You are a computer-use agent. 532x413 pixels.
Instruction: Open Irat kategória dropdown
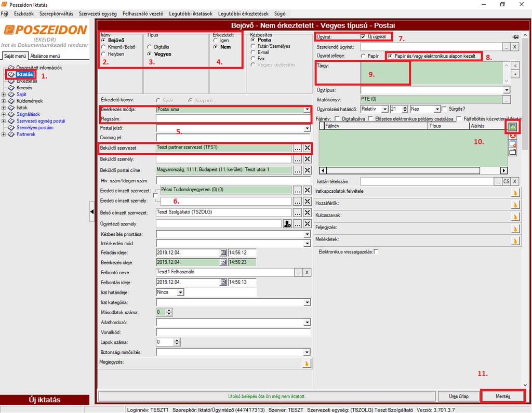pyautogui.click(x=307, y=302)
